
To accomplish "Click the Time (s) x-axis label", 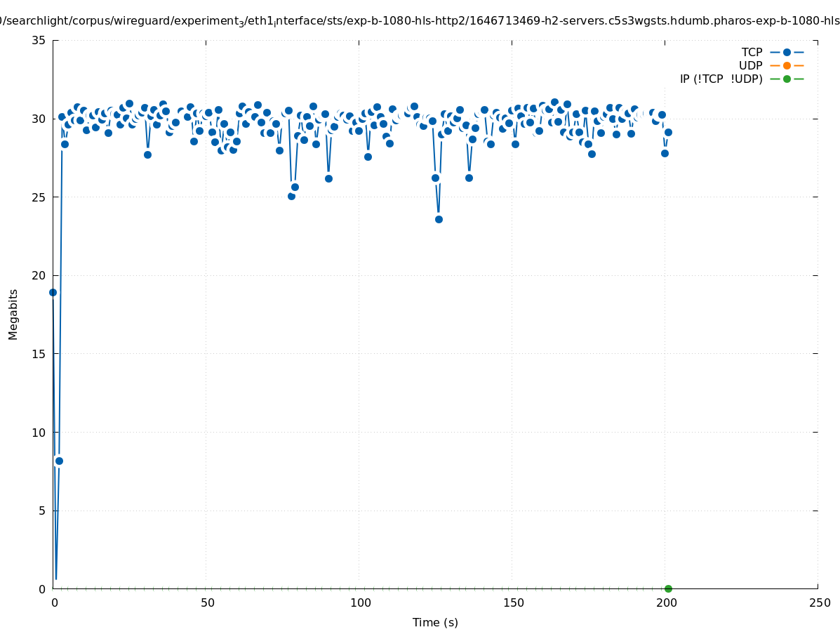I will (435, 622).
